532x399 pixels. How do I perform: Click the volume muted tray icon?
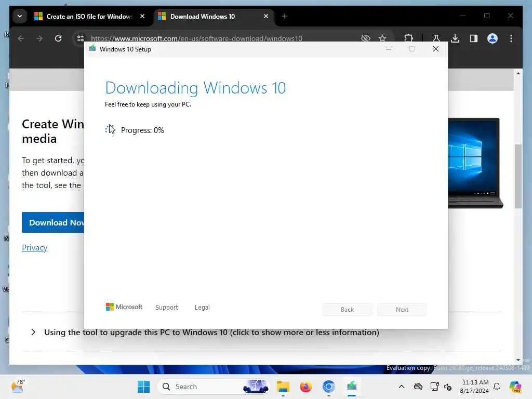click(448, 387)
